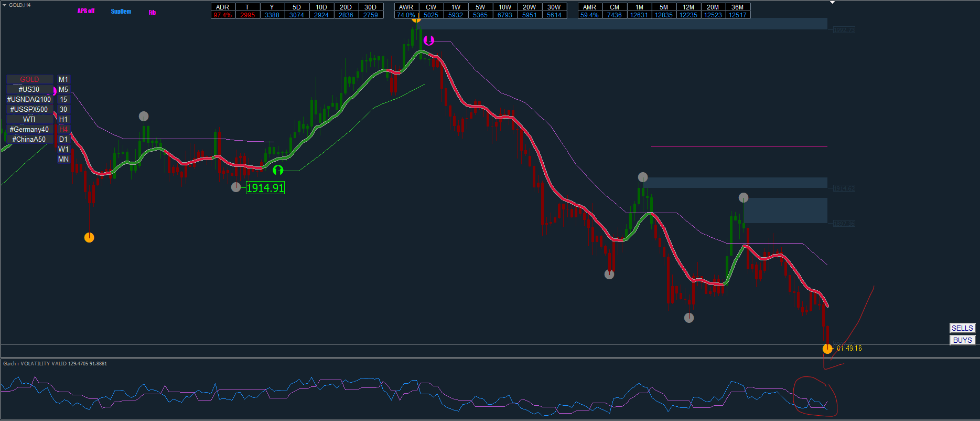This screenshot has width=980, height=421.
Task: Select orange circle under the long left wick
Action: pos(89,238)
